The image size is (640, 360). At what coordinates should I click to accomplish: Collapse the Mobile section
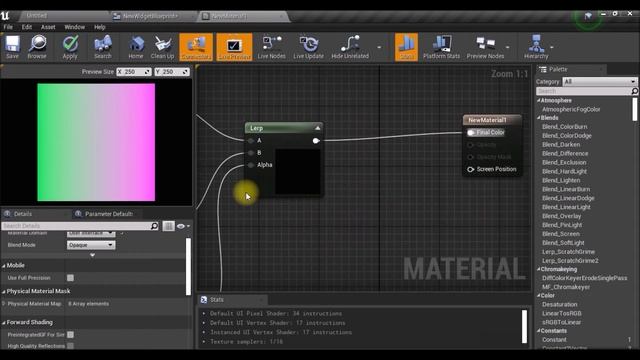tap(4, 266)
